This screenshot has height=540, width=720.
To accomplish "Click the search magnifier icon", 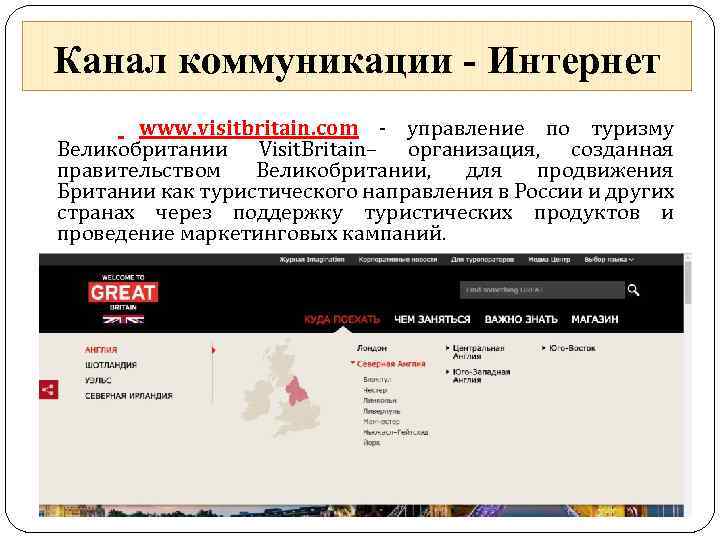I will tap(633, 290).
